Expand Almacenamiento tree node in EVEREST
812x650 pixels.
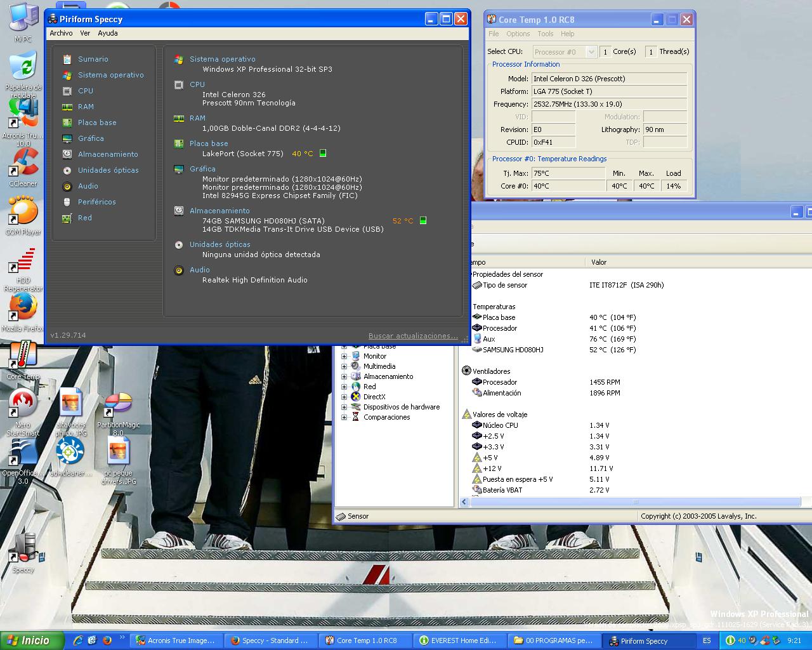pyautogui.click(x=344, y=376)
